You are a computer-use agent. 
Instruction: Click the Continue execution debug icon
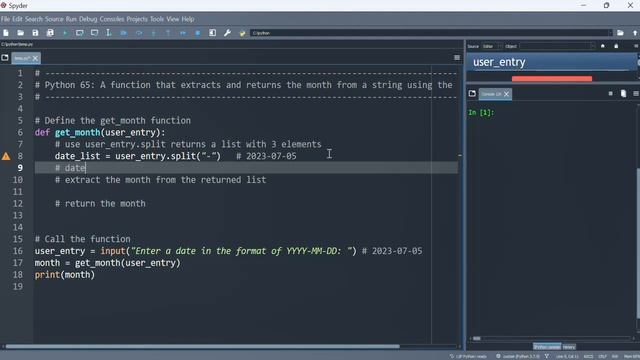point(183,33)
